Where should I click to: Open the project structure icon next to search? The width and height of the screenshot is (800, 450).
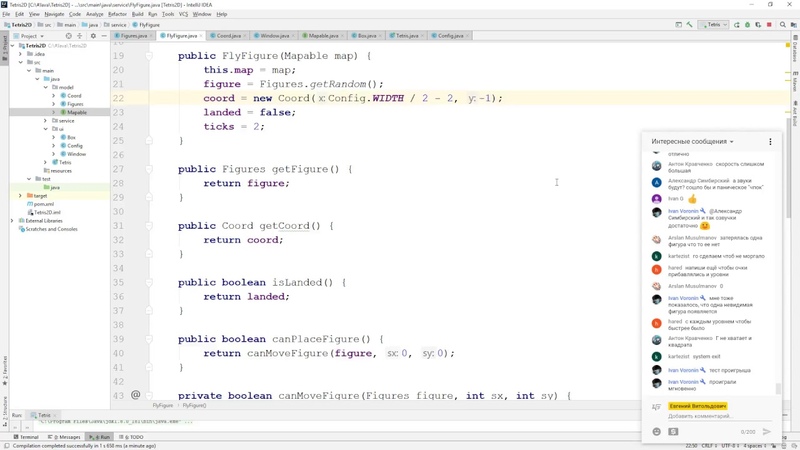pos(793,24)
